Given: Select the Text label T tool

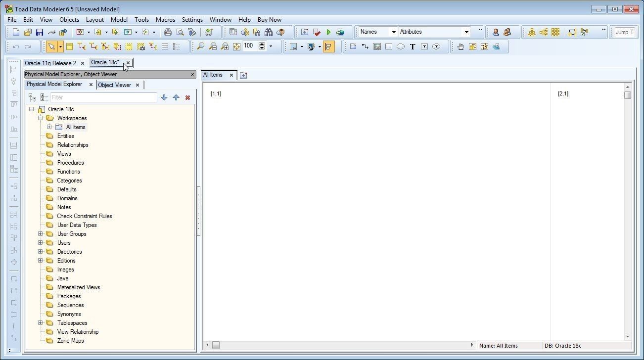Looking at the screenshot, I should (x=413, y=46).
